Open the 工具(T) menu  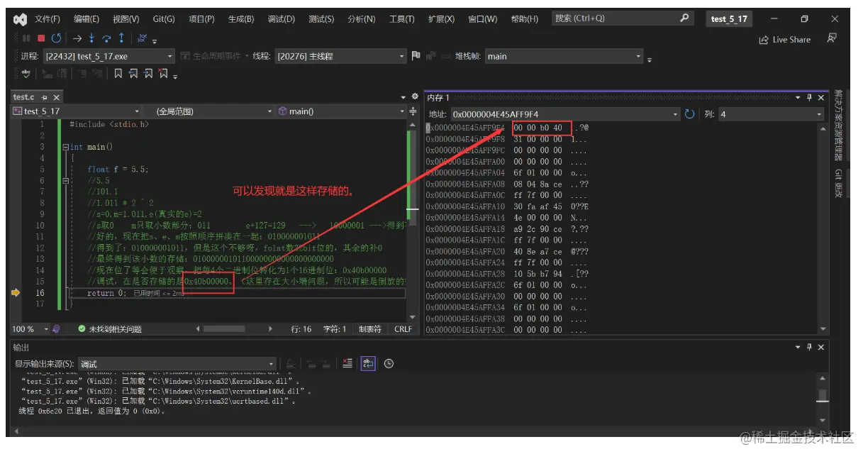click(x=402, y=19)
